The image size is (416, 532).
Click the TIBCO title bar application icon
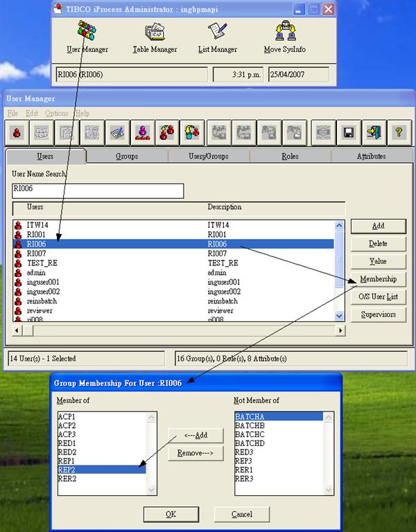click(58, 8)
